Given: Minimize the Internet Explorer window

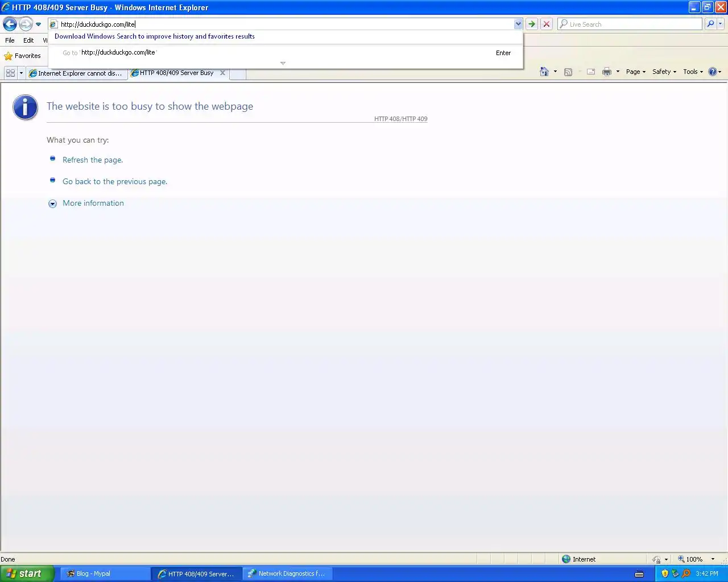Looking at the screenshot, I should [x=694, y=7].
